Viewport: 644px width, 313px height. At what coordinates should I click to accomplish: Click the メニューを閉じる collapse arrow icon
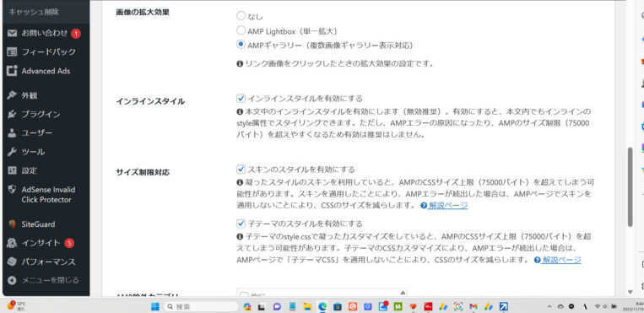pos(12,281)
